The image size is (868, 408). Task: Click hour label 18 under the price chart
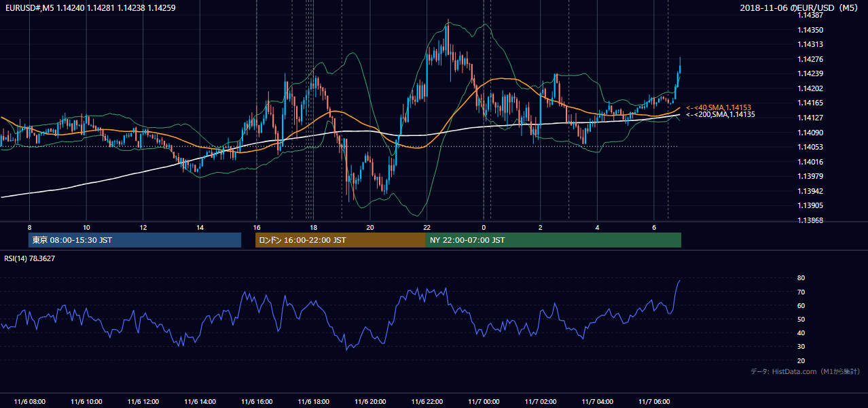tap(313, 227)
